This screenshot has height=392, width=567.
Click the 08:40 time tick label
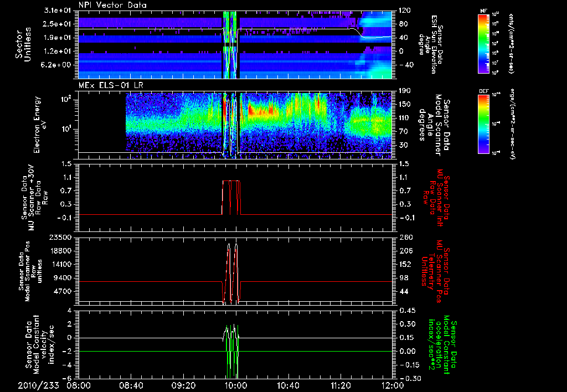(132, 385)
